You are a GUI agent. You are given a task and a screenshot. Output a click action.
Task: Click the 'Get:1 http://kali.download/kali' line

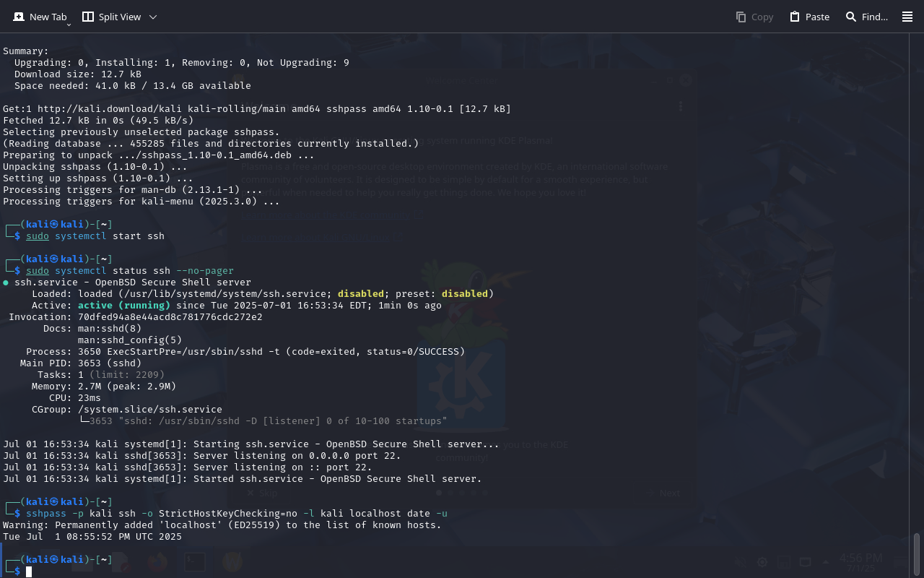[x=257, y=109]
